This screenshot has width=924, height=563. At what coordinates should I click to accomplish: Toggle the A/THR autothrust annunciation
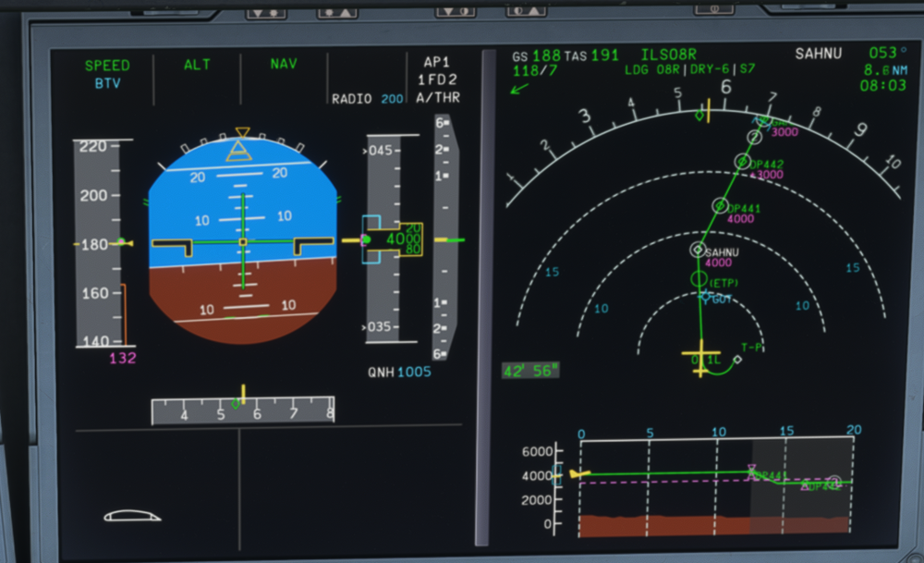click(437, 97)
